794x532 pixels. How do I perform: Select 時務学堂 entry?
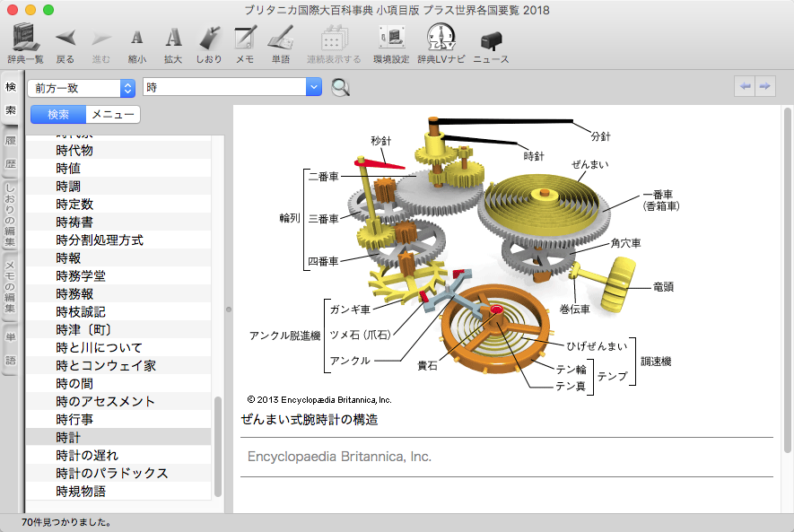pos(118,276)
